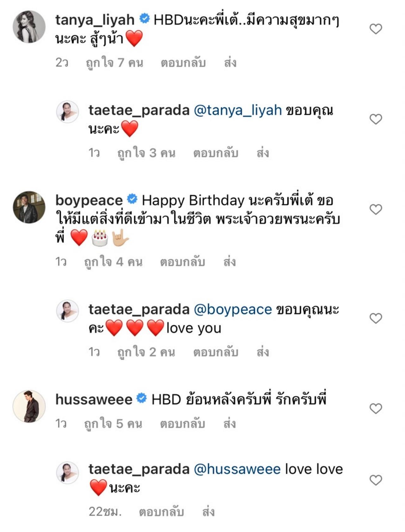Open tanya_liyah's profile picture
The height and width of the screenshot is (532, 405).
pyautogui.click(x=29, y=27)
